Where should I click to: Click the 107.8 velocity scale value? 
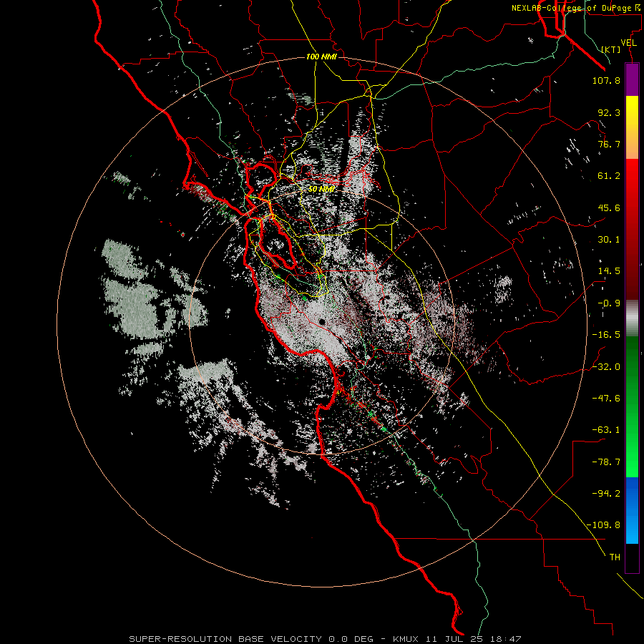pos(606,80)
